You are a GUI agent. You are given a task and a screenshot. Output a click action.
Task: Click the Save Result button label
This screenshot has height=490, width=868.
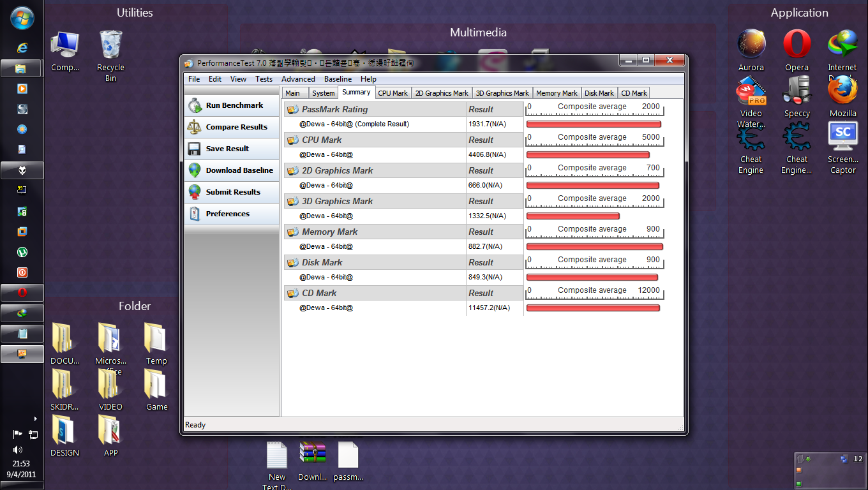tap(227, 149)
